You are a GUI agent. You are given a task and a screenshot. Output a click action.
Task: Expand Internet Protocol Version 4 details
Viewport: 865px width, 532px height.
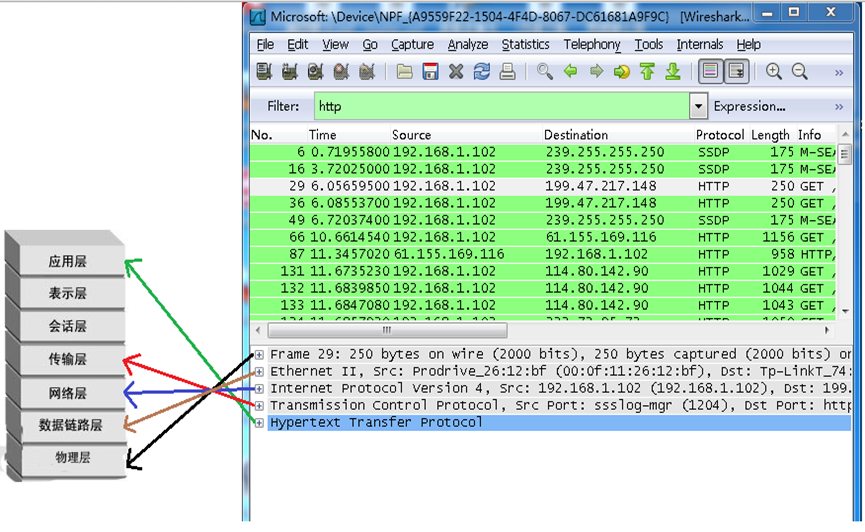click(x=259, y=389)
